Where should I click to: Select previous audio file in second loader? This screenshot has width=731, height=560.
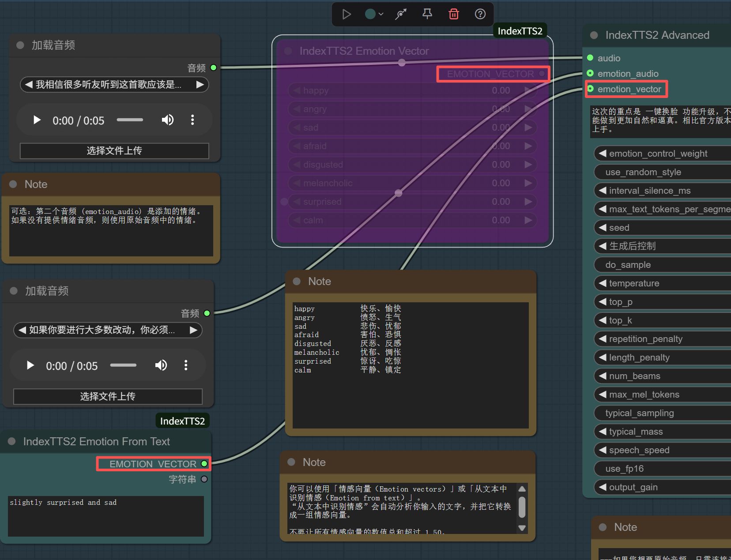22,330
